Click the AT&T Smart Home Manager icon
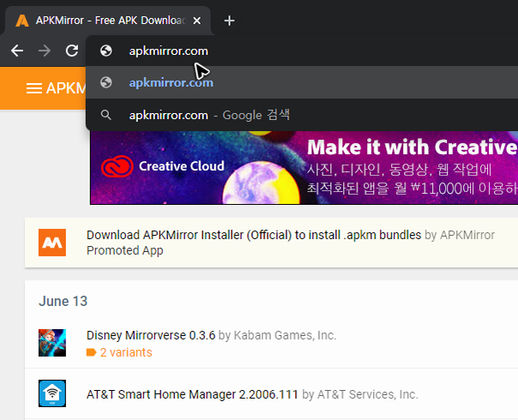 pyautogui.click(x=52, y=393)
